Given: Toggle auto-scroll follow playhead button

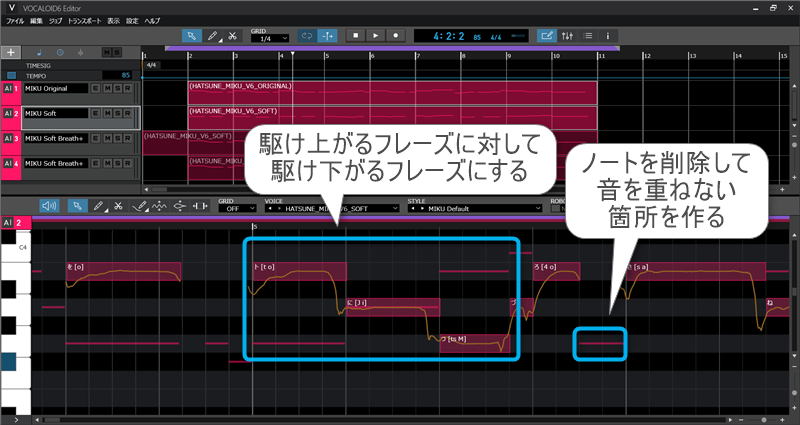Looking at the screenshot, I should tap(327, 36).
